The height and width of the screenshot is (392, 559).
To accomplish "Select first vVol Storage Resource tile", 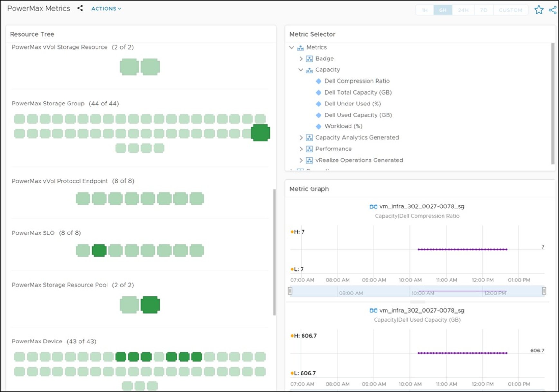I will click(129, 67).
